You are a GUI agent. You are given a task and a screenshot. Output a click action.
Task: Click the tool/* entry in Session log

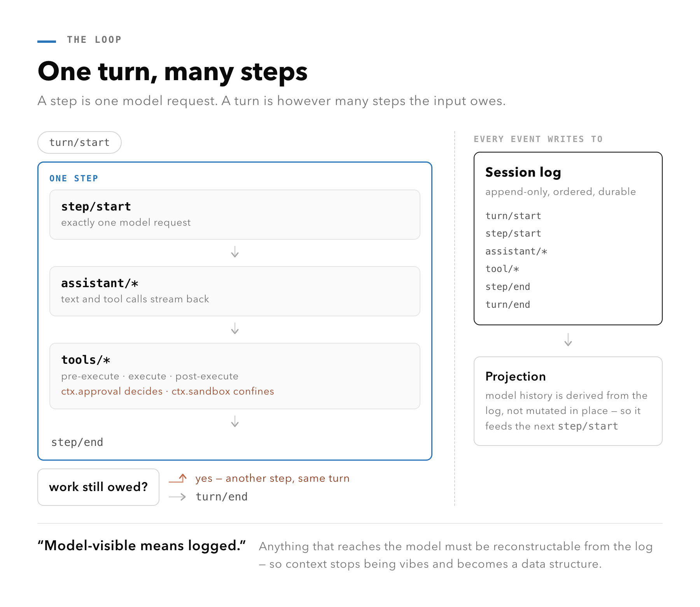click(502, 269)
